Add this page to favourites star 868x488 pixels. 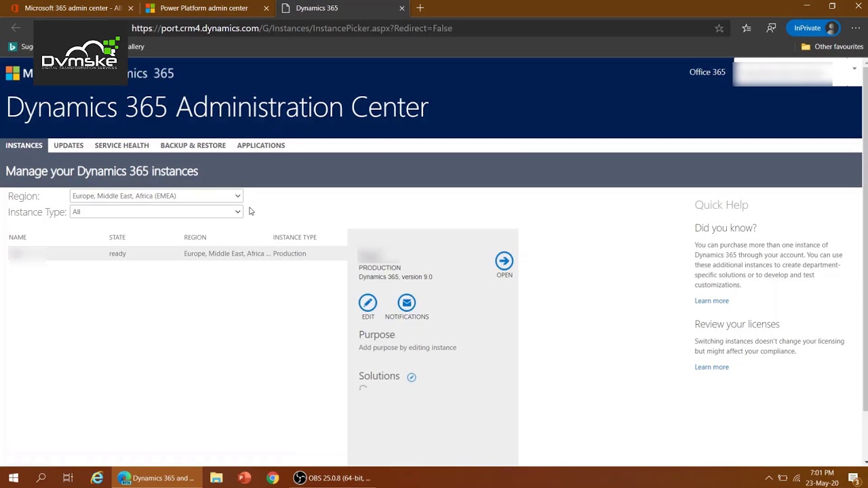719,28
